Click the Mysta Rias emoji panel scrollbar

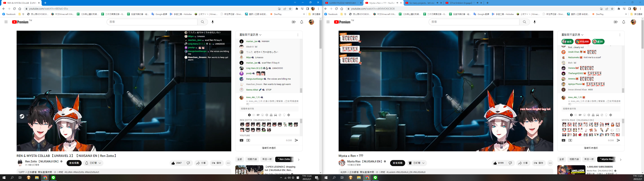[x=623, y=121]
